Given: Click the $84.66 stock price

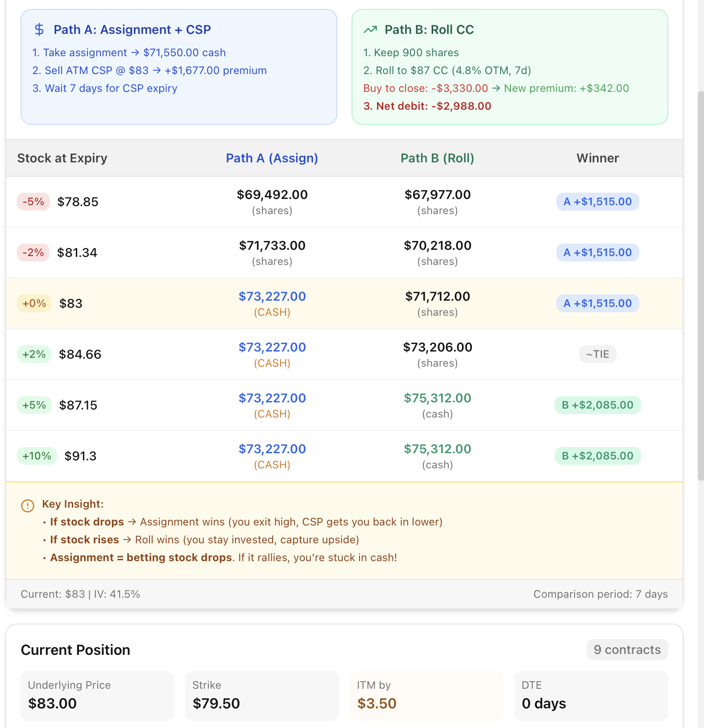Looking at the screenshot, I should (80, 354).
